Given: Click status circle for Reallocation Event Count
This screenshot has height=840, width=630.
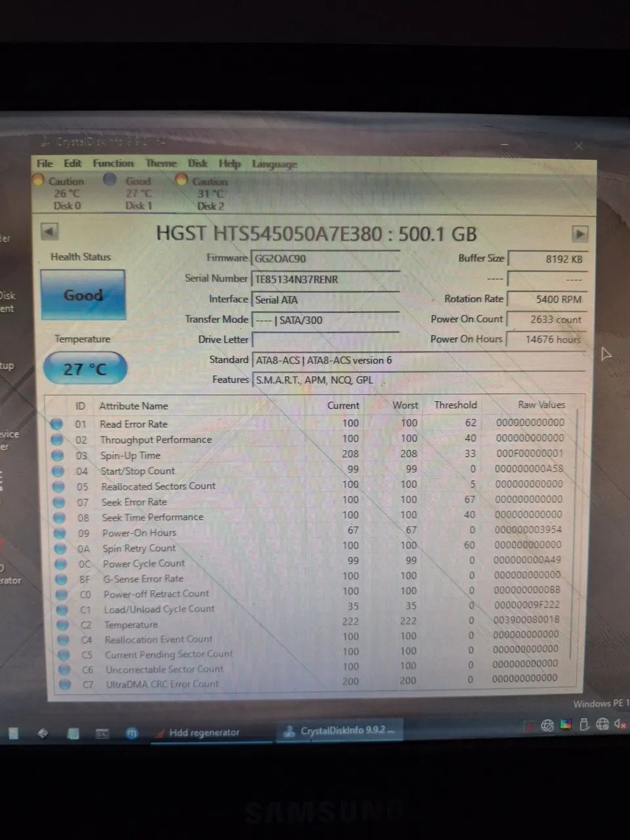Looking at the screenshot, I should click(64, 639).
